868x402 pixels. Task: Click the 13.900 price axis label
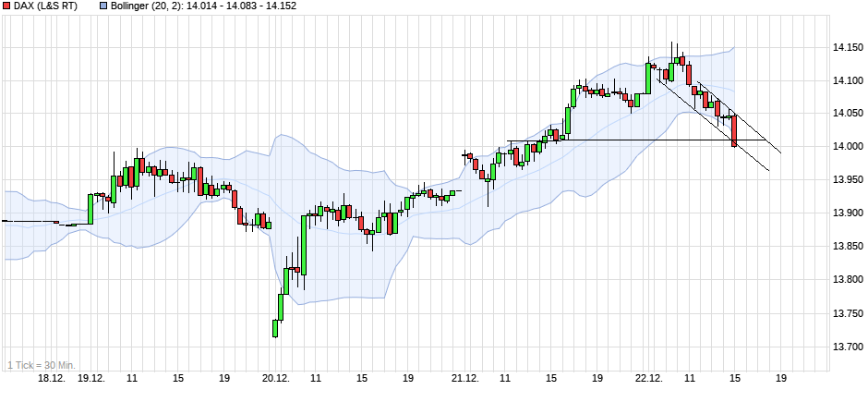coord(848,213)
